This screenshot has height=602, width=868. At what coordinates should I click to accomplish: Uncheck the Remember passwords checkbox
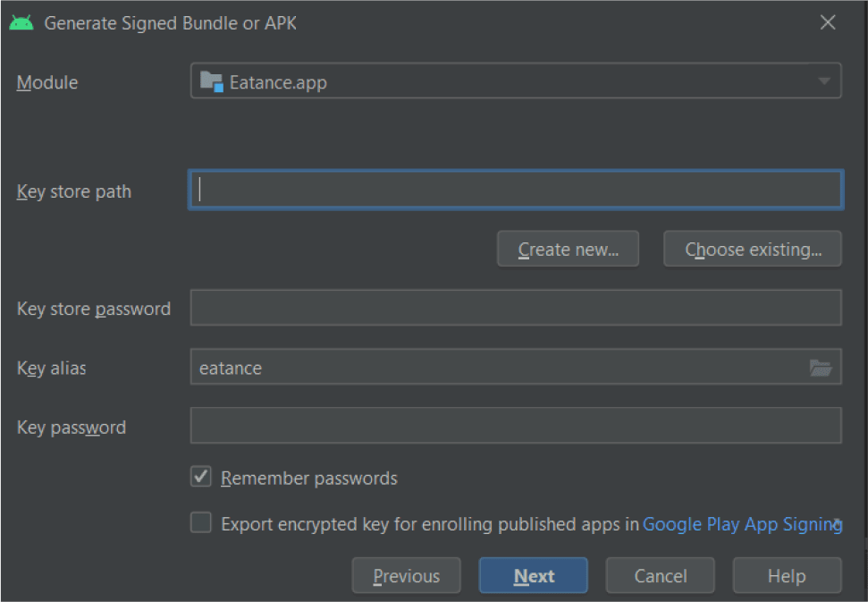pyautogui.click(x=201, y=477)
